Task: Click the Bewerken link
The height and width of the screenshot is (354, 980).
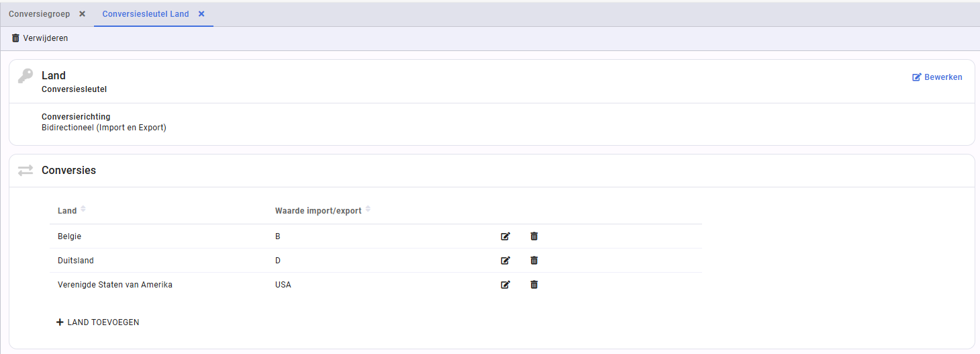Action: [x=937, y=77]
